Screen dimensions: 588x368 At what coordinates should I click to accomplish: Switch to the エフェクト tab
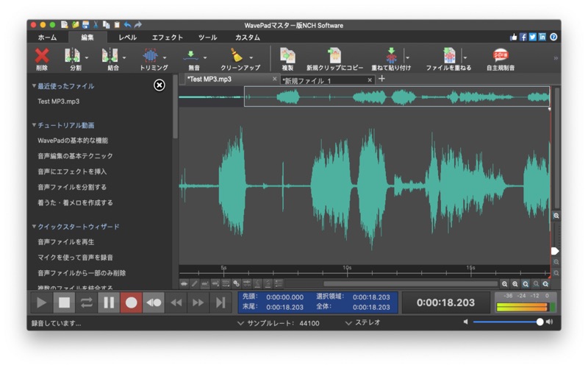(x=168, y=38)
